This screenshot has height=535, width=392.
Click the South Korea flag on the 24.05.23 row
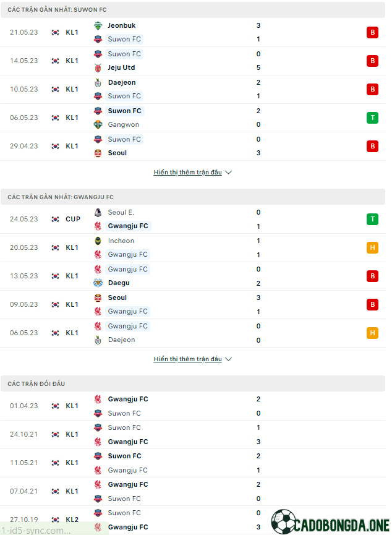(55, 219)
